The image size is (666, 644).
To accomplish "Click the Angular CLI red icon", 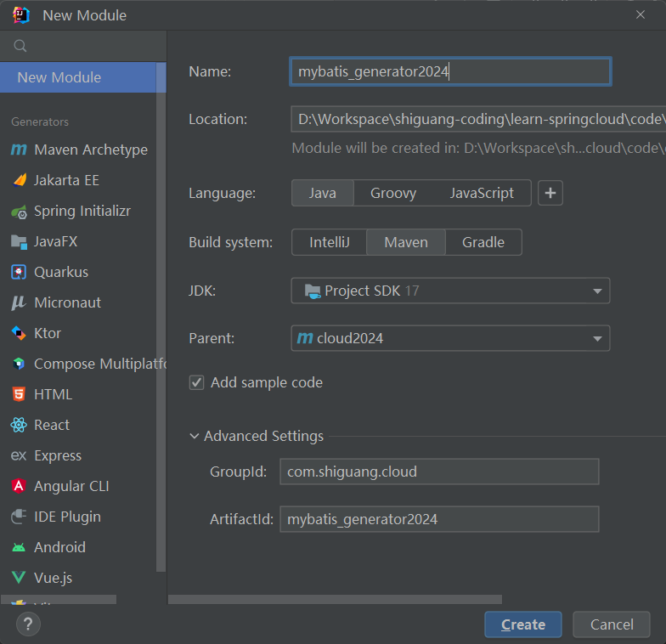I will pyautogui.click(x=19, y=486).
